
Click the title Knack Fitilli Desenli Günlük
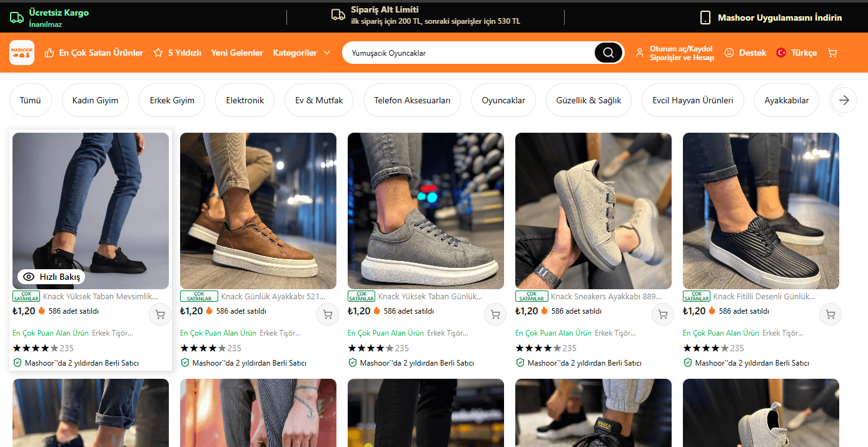(764, 296)
